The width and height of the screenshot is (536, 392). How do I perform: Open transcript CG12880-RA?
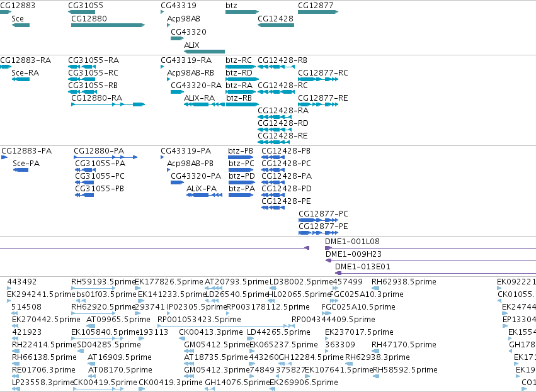97,98
